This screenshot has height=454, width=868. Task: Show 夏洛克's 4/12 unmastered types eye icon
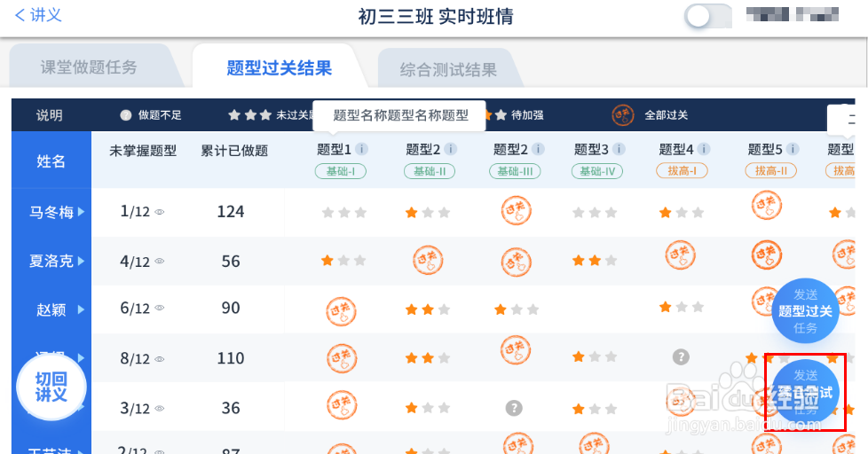[161, 262]
